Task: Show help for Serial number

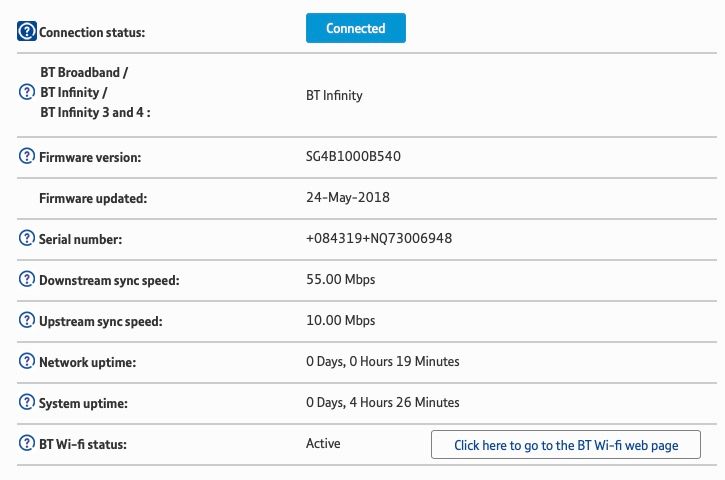Action: (x=27, y=239)
